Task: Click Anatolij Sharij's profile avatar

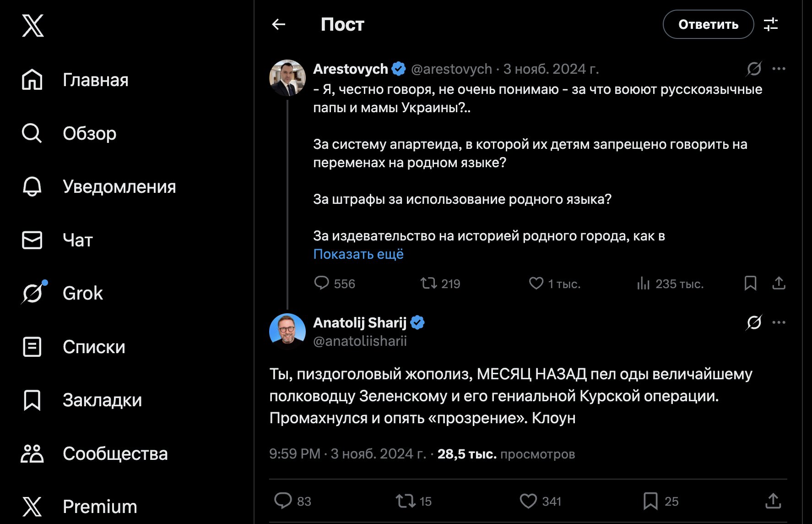Action: (x=287, y=332)
